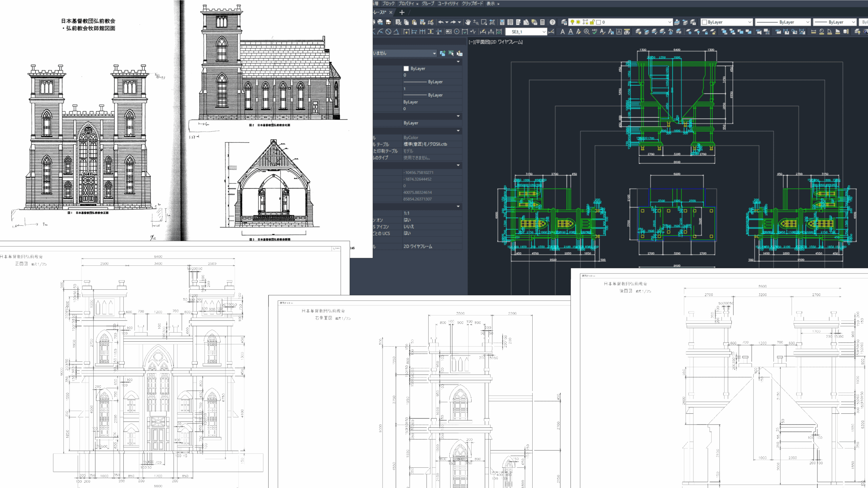Open the ByLayer color dropdown in toolbar

click(749, 22)
